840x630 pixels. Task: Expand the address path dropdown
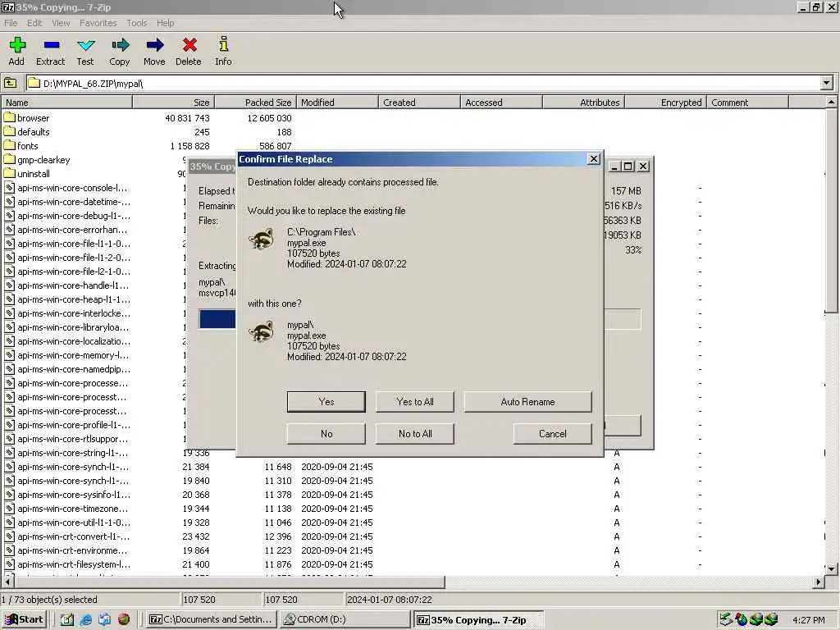(x=827, y=83)
